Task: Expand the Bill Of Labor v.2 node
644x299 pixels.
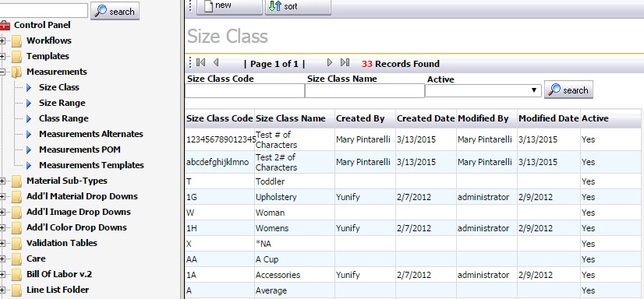Action: point(2,275)
